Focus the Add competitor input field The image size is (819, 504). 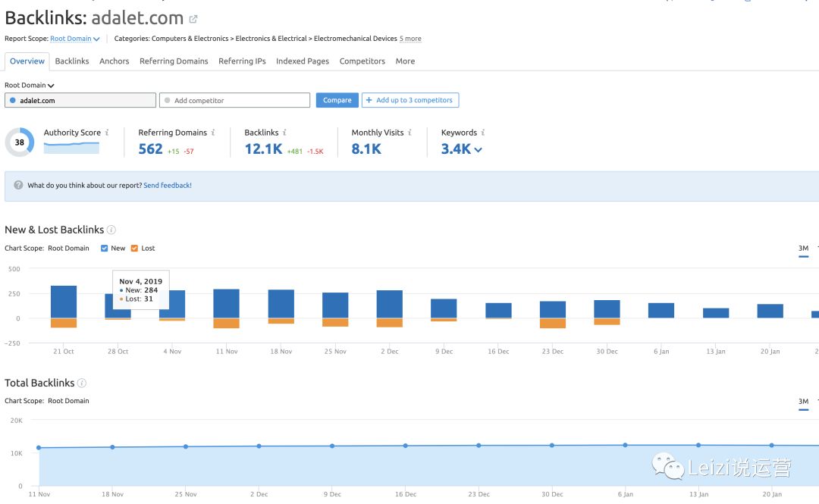234,100
